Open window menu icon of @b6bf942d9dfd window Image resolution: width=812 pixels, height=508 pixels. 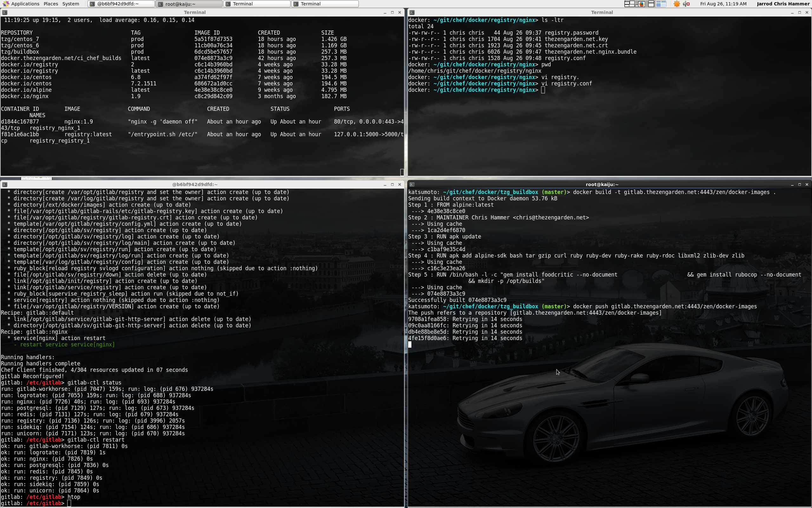point(4,184)
